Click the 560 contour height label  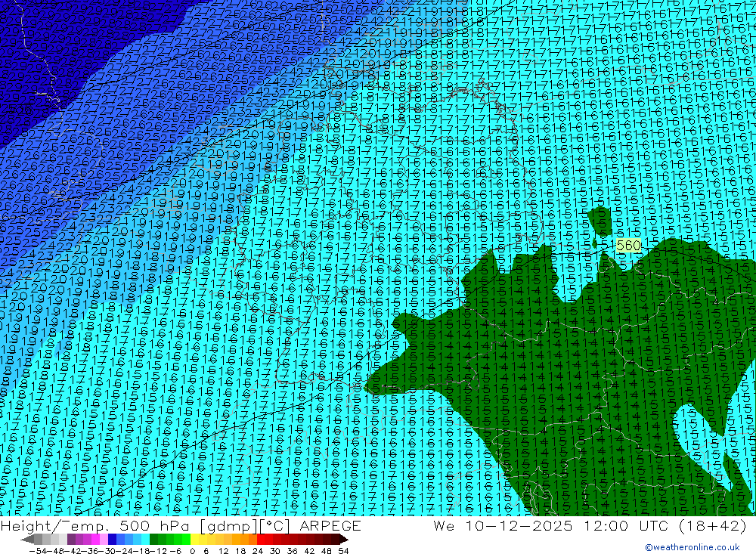pyautogui.click(x=629, y=246)
